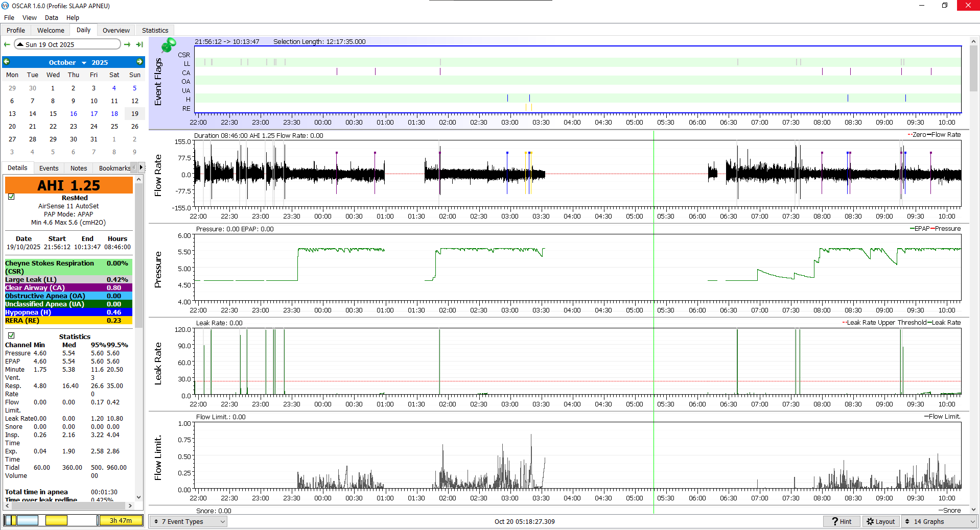Open the Notes tab in the left panel
This screenshot has height=530, width=980.
(79, 168)
